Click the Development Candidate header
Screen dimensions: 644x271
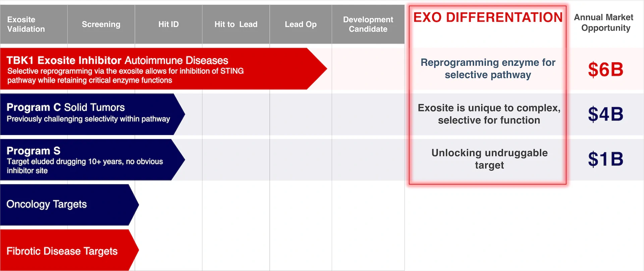368,24
